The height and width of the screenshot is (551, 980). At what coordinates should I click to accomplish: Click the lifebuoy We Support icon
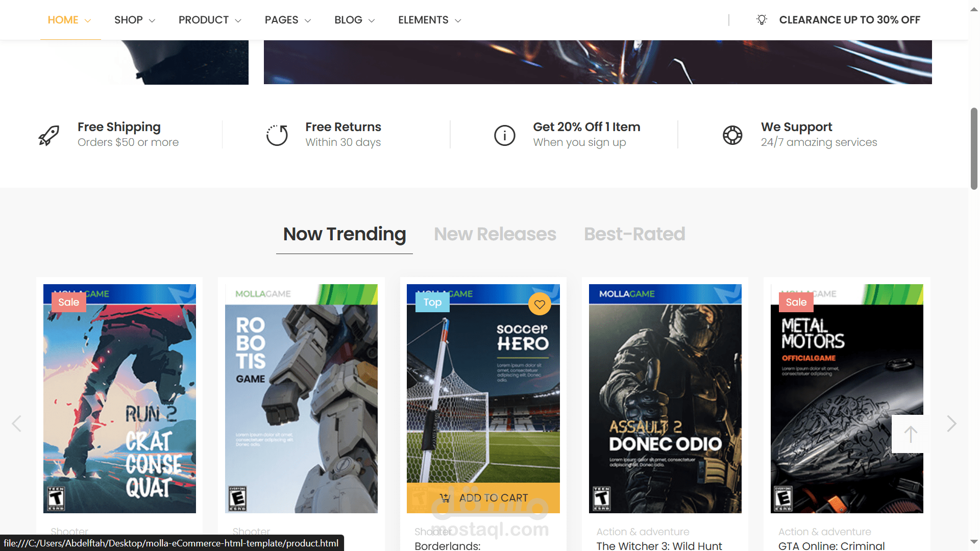point(732,135)
